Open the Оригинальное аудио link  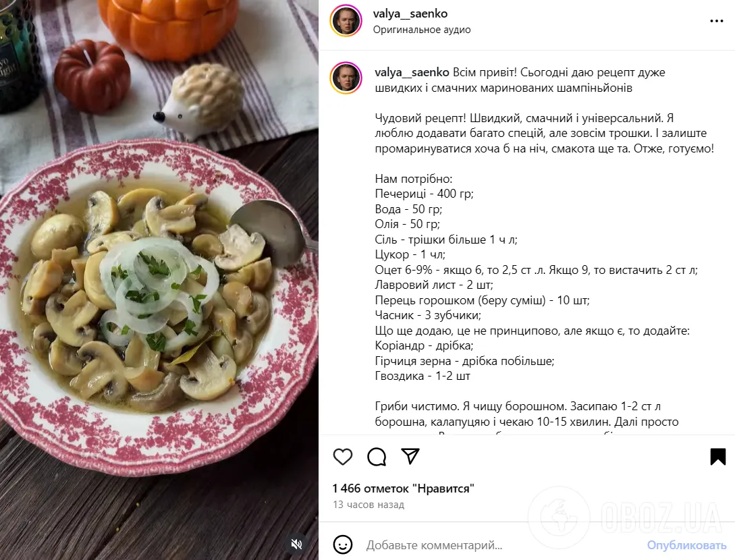(x=422, y=30)
